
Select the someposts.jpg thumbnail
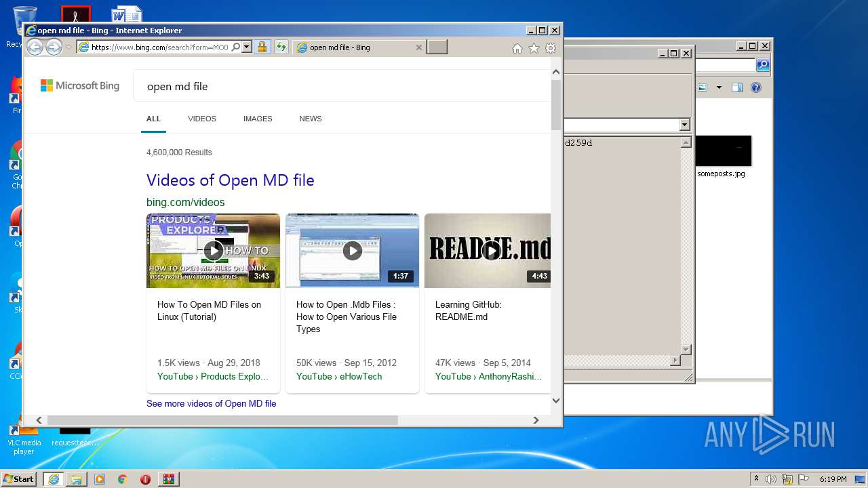click(x=724, y=150)
